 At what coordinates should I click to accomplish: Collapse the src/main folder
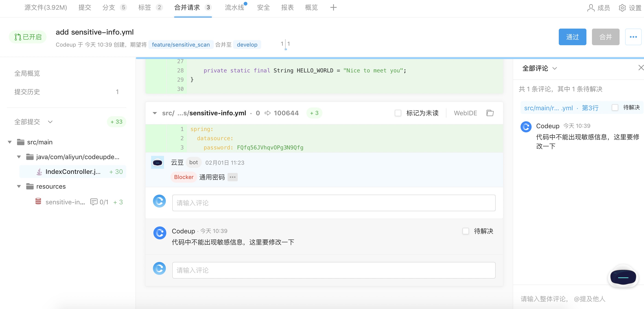(x=10, y=142)
